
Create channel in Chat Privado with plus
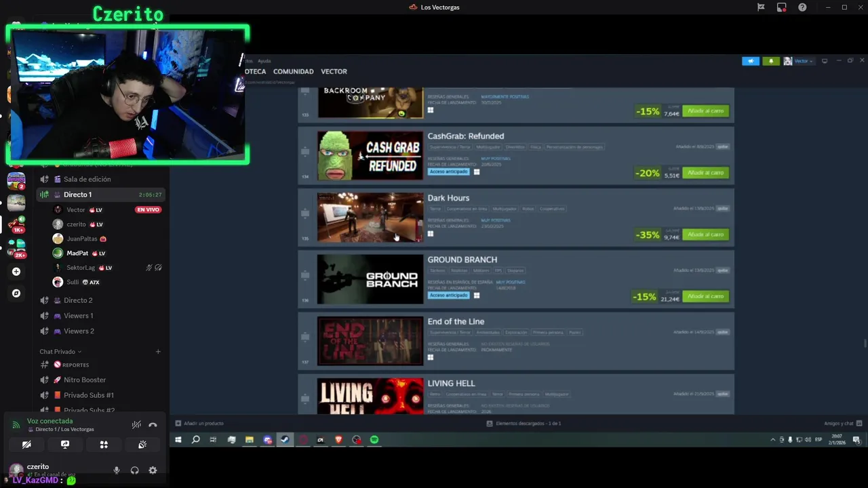click(x=158, y=352)
